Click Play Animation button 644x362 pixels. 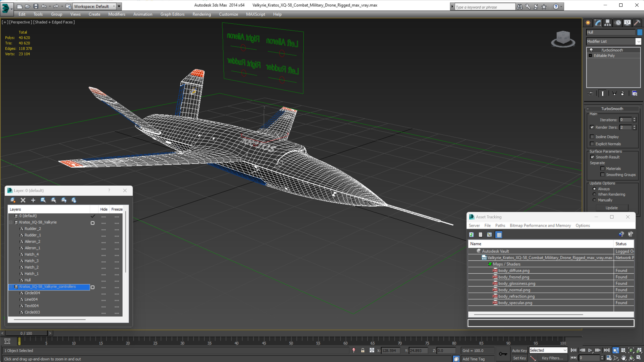pos(590,350)
